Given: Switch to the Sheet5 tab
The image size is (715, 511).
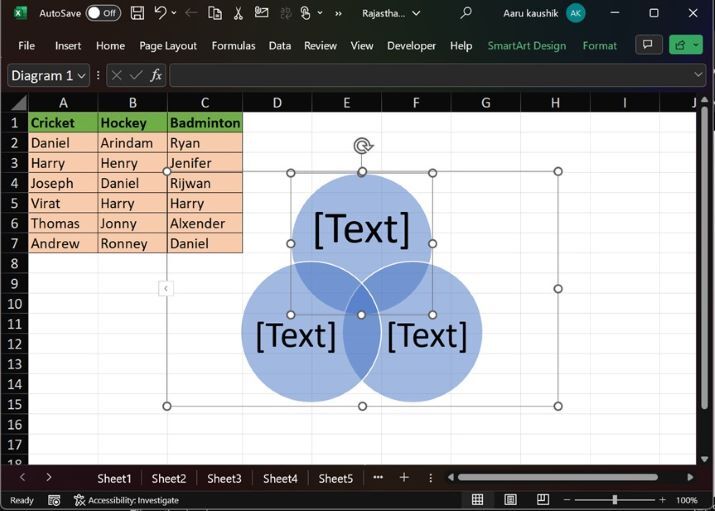Looking at the screenshot, I should tap(336, 479).
